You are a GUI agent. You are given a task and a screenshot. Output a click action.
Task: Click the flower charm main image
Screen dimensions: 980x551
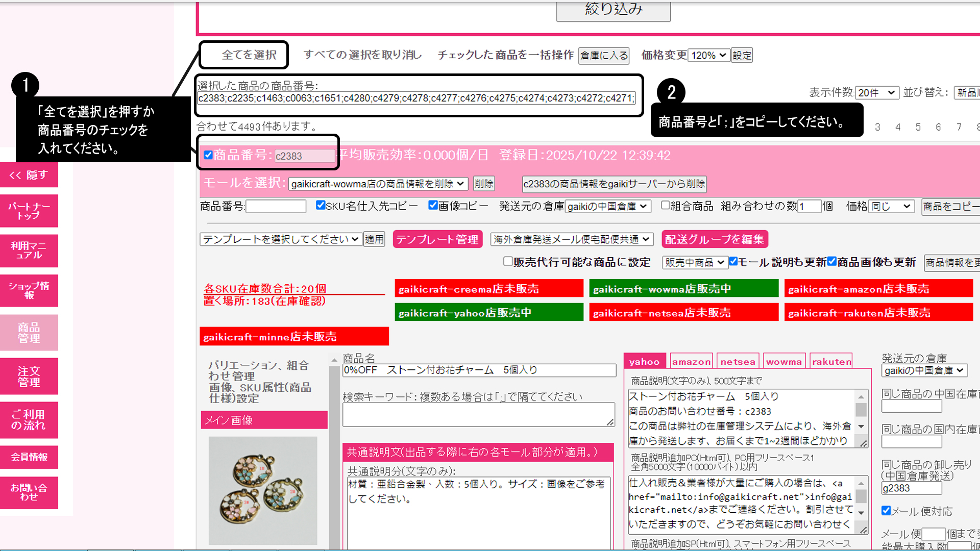coord(263,490)
